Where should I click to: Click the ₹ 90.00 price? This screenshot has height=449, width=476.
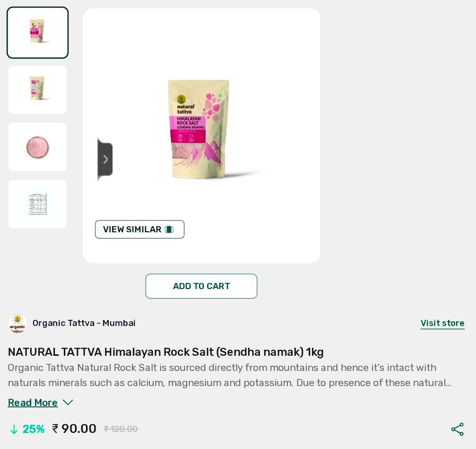click(74, 429)
